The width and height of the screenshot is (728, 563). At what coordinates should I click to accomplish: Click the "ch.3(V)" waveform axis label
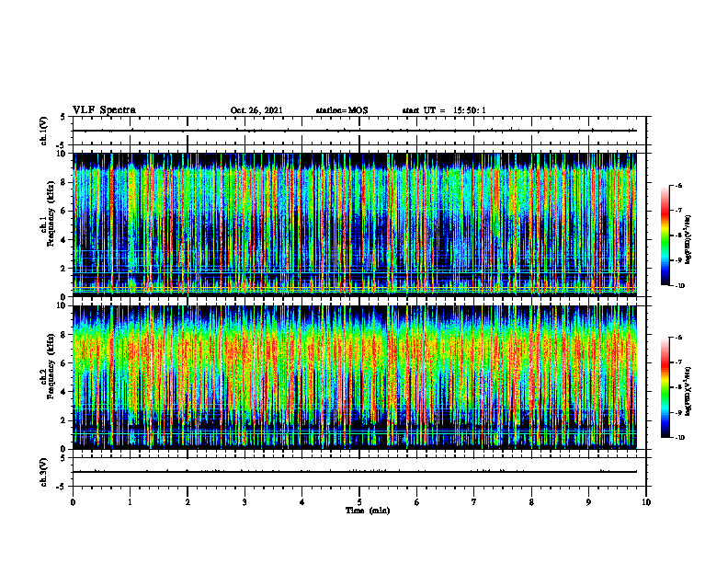coord(43,472)
